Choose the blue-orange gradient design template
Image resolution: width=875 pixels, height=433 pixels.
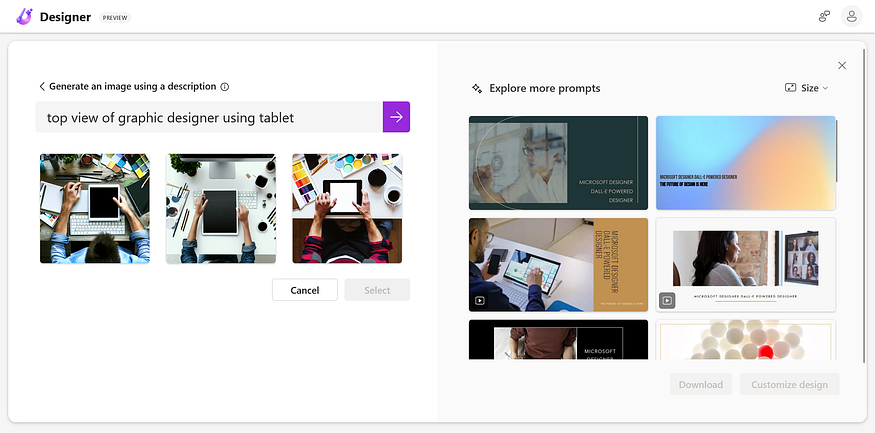tap(746, 163)
